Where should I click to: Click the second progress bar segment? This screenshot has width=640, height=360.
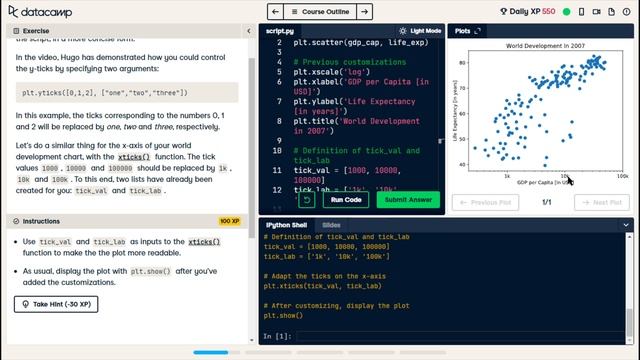tap(268, 352)
